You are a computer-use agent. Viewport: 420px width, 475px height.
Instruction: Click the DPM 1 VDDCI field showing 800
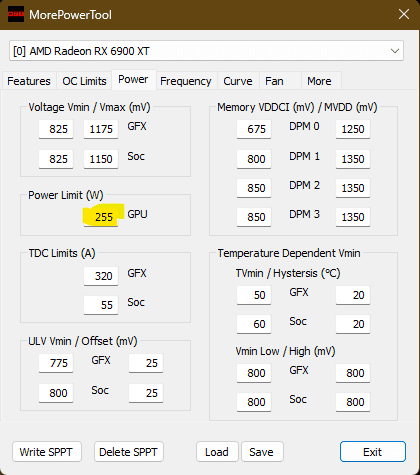click(x=254, y=159)
